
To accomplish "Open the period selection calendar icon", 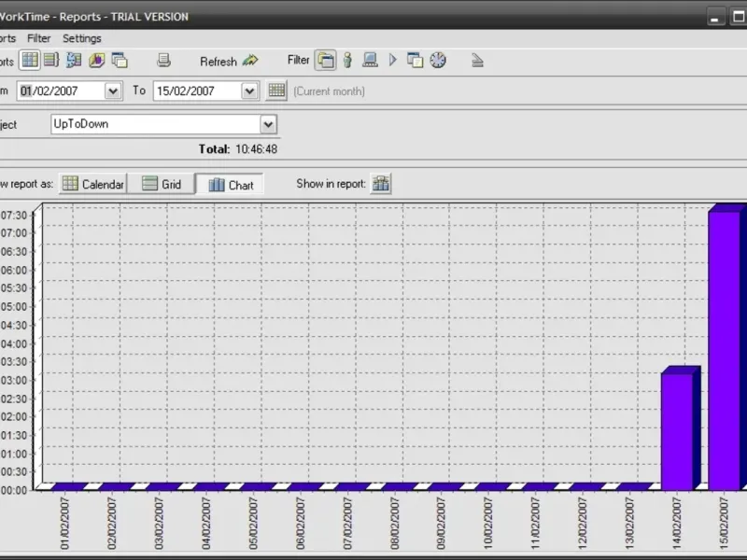I will 276,91.
